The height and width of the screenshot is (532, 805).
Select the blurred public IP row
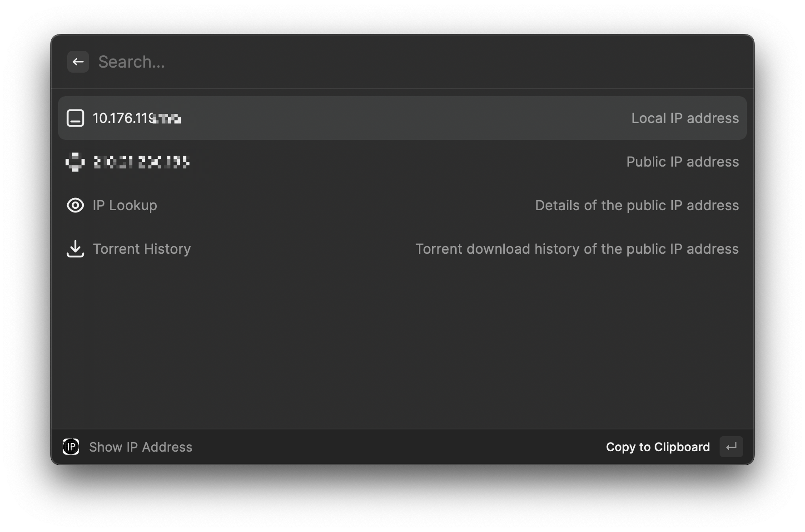point(363,162)
